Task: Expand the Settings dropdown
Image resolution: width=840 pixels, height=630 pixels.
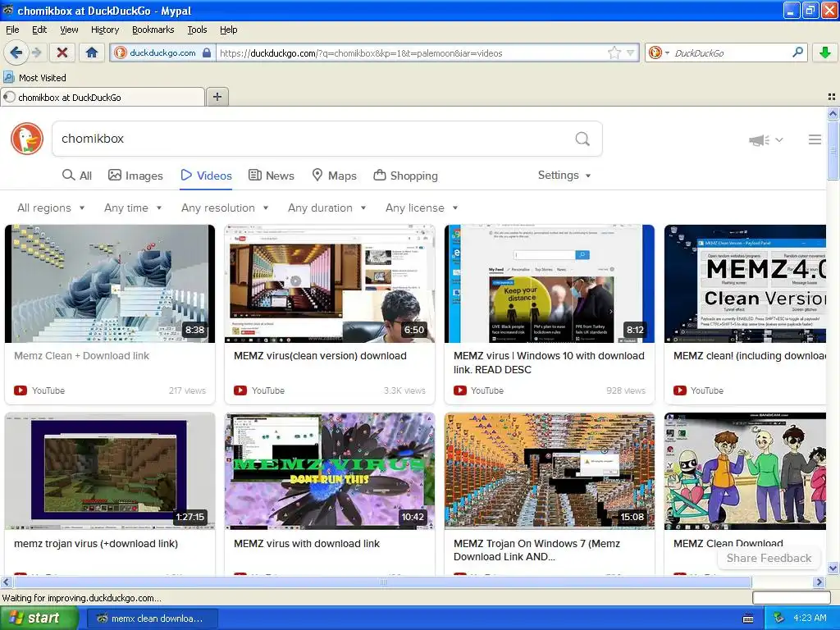Action: 564,176
